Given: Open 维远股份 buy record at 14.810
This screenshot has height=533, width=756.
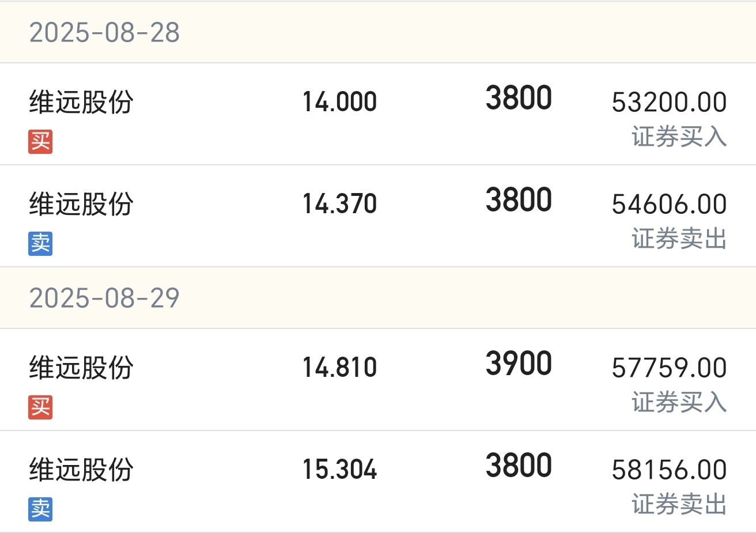Looking at the screenshot, I should (378, 380).
